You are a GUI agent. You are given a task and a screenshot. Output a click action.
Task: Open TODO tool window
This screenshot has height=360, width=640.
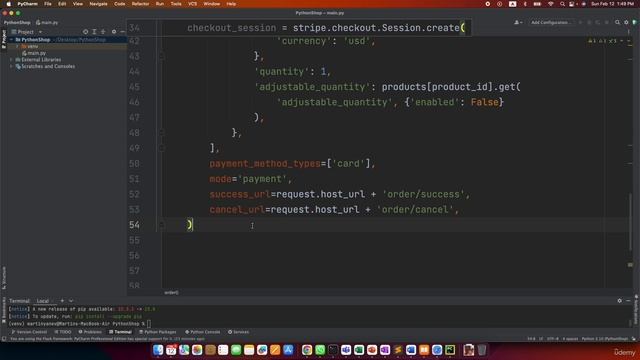click(63, 332)
